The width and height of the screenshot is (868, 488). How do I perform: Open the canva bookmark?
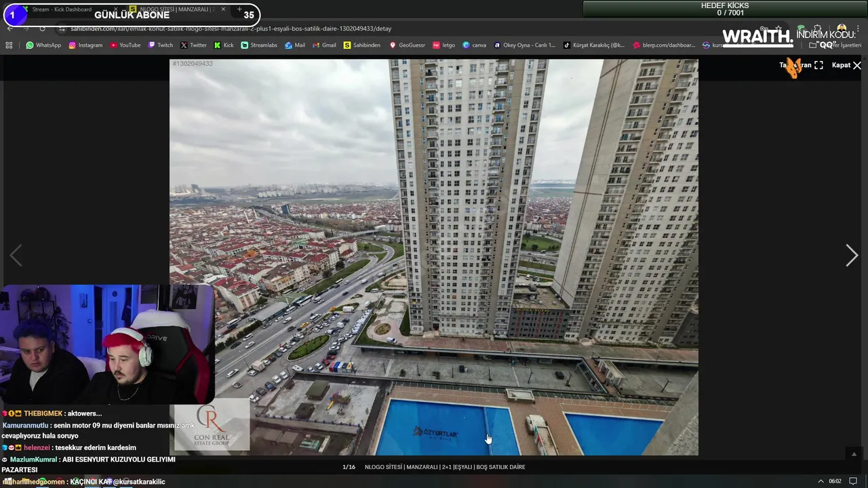tap(474, 45)
